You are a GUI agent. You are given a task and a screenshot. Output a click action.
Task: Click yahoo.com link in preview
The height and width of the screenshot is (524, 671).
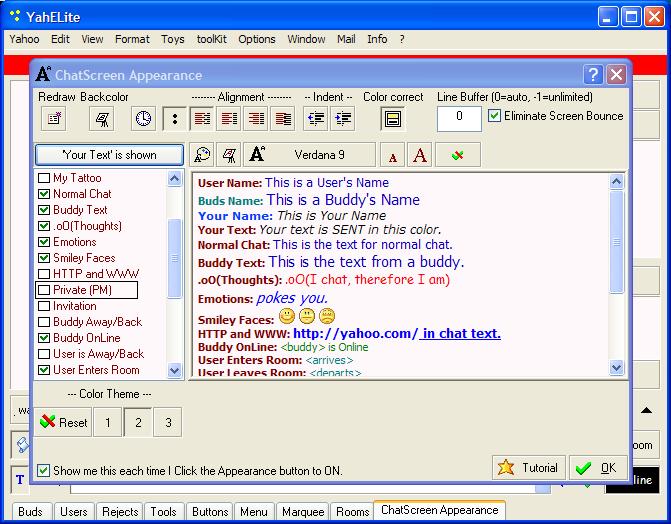coord(355,333)
